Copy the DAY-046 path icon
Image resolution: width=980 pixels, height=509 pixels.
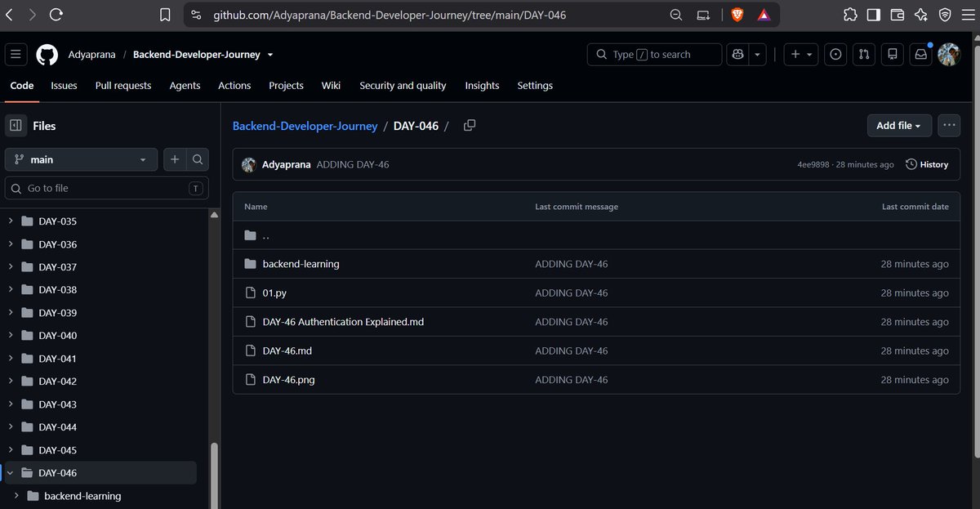click(x=470, y=126)
